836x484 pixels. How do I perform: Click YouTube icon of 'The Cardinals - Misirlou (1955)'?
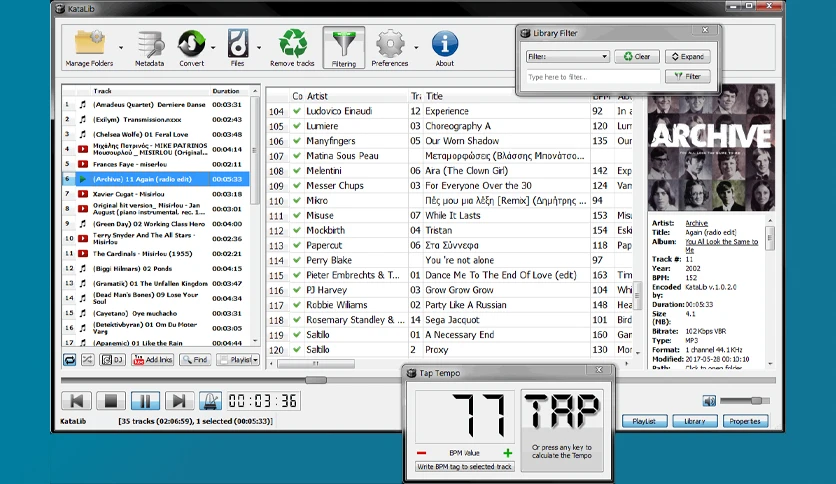[83, 254]
